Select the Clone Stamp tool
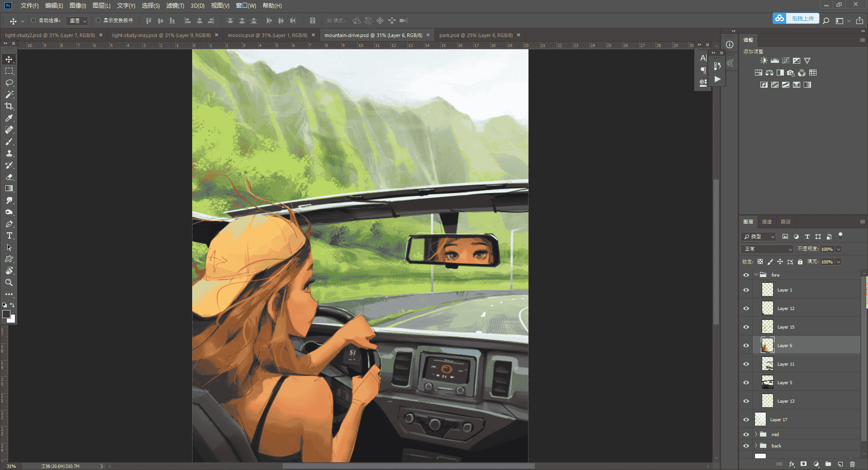 (9, 153)
